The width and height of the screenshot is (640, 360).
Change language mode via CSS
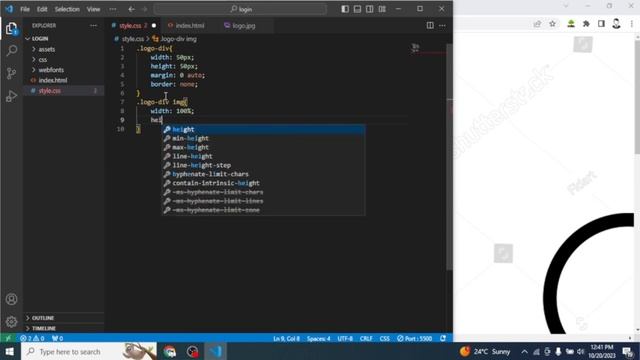pos(384,338)
